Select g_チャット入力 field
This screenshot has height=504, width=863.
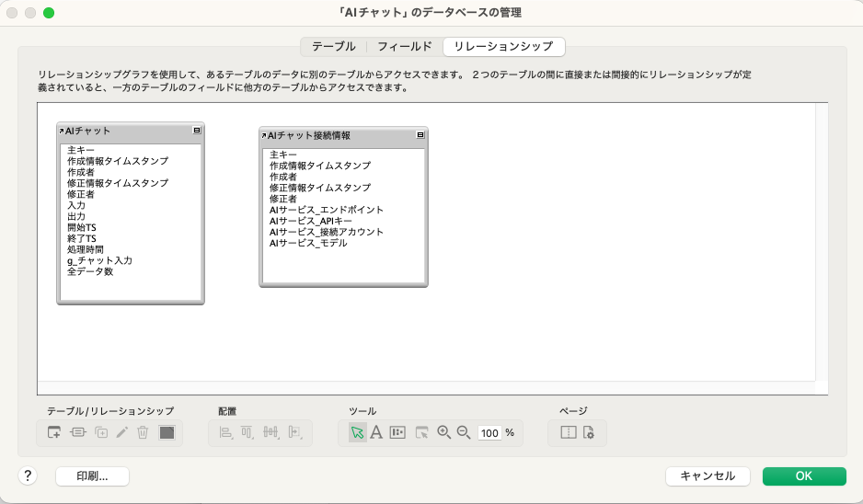[99, 260]
